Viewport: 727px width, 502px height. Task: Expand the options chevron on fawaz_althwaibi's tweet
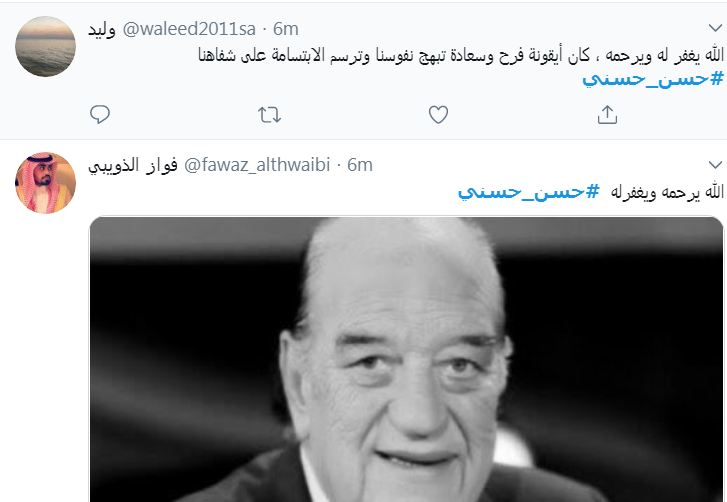[x=715, y=165]
